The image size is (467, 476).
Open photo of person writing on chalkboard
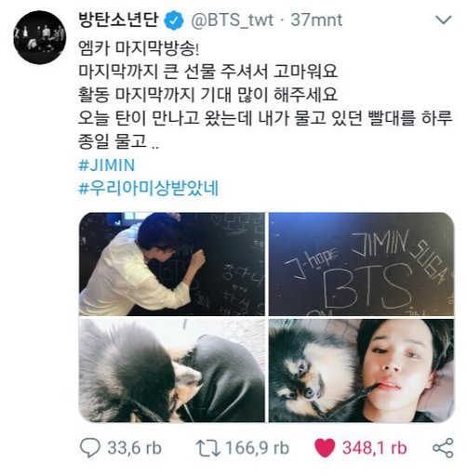(172, 264)
